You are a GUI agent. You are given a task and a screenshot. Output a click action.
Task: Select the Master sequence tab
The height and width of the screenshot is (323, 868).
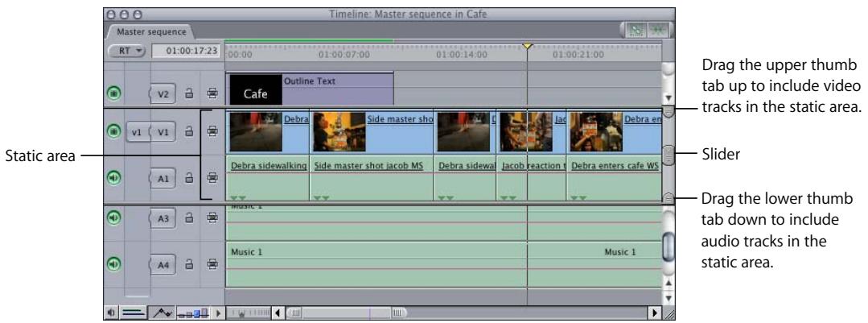151,31
